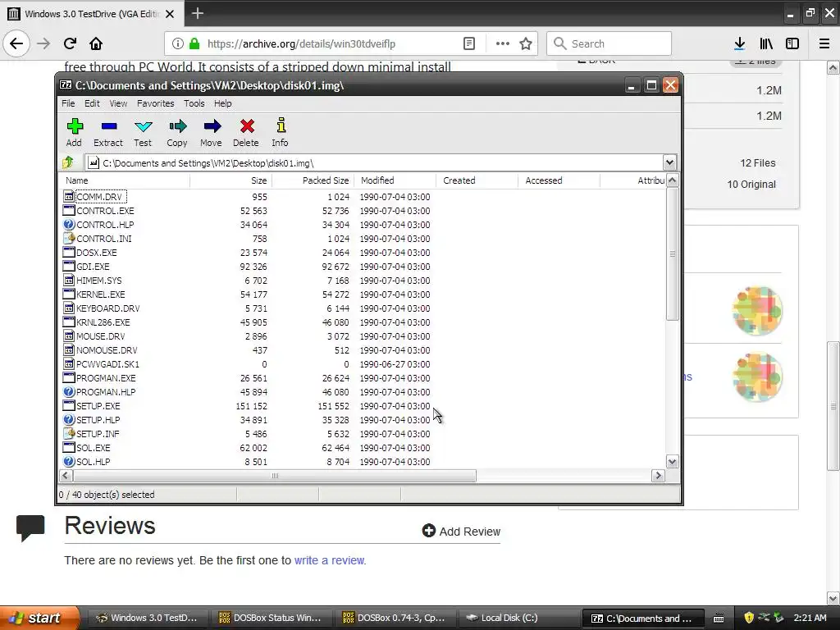This screenshot has height=630, width=840.
Task: Click the write a review link
Action: tap(329, 560)
